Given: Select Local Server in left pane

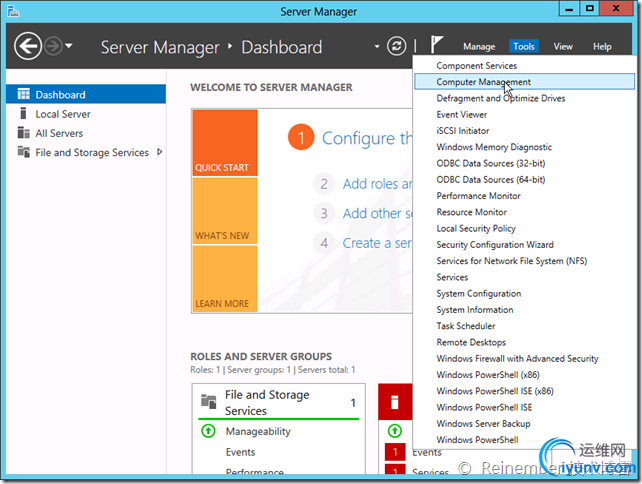Looking at the screenshot, I should 86,114.
